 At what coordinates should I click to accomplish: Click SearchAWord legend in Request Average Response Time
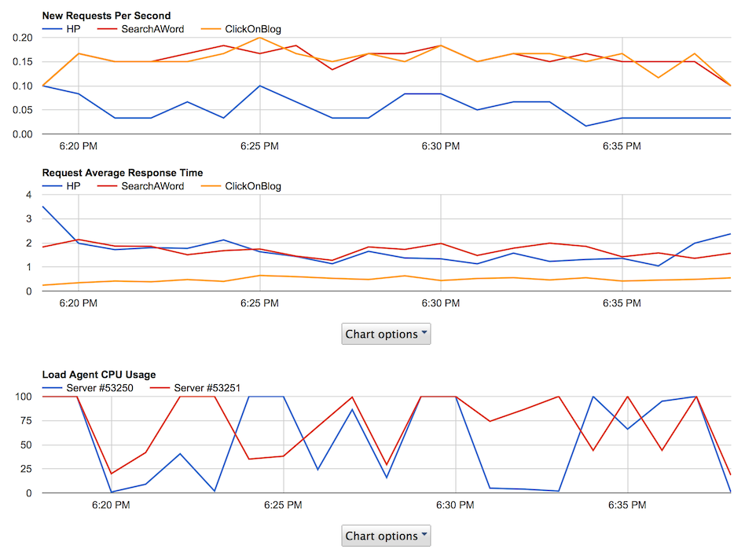point(141,186)
